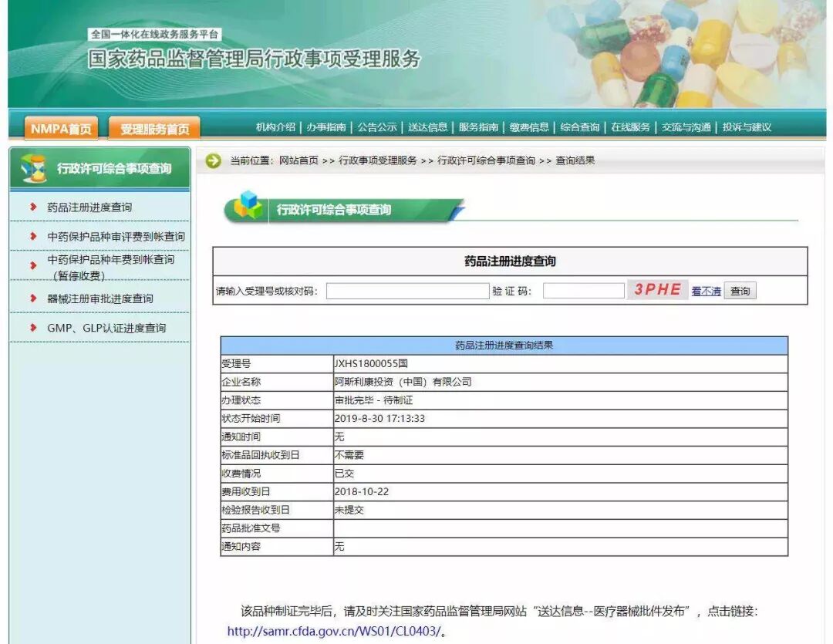Select 收费情况 value 已交

click(x=344, y=473)
